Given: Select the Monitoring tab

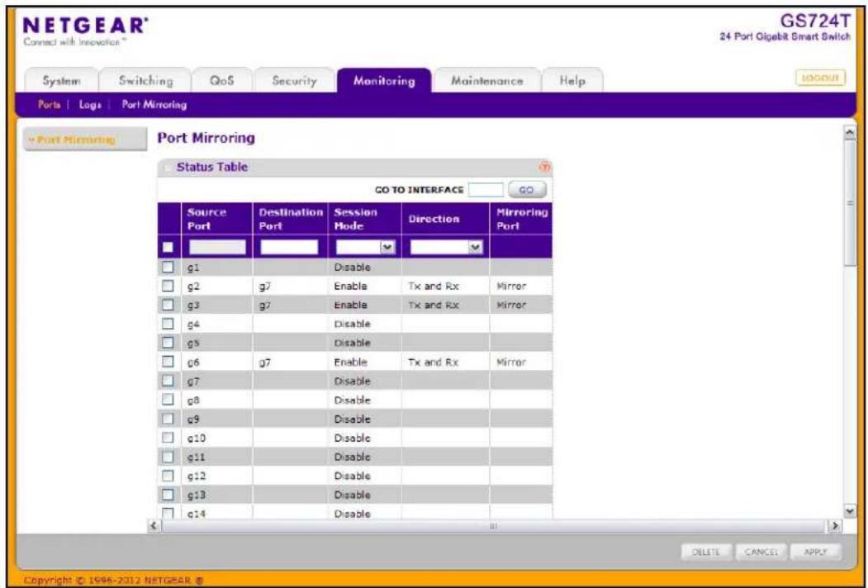Looking at the screenshot, I should [384, 81].
